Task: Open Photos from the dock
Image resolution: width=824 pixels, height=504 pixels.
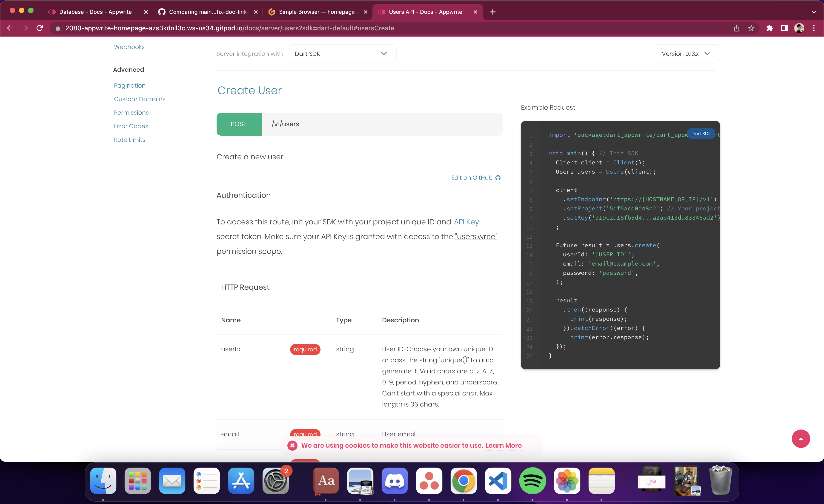Action: tap(567, 481)
